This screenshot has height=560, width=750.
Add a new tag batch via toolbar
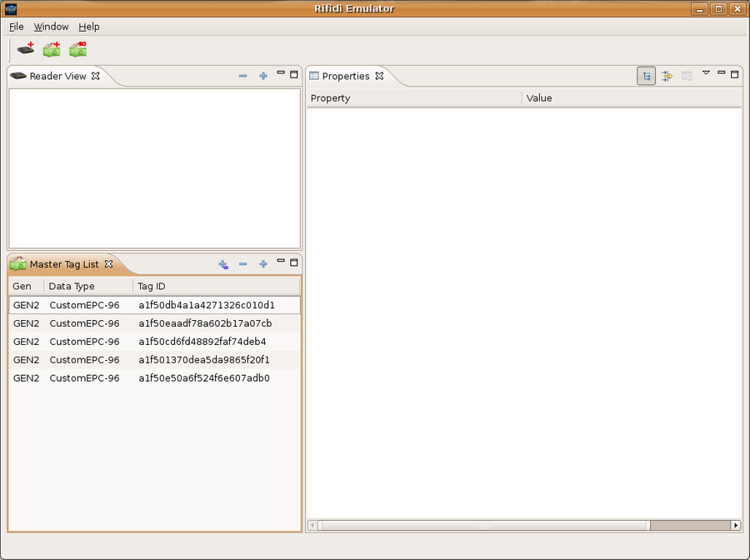[51, 49]
